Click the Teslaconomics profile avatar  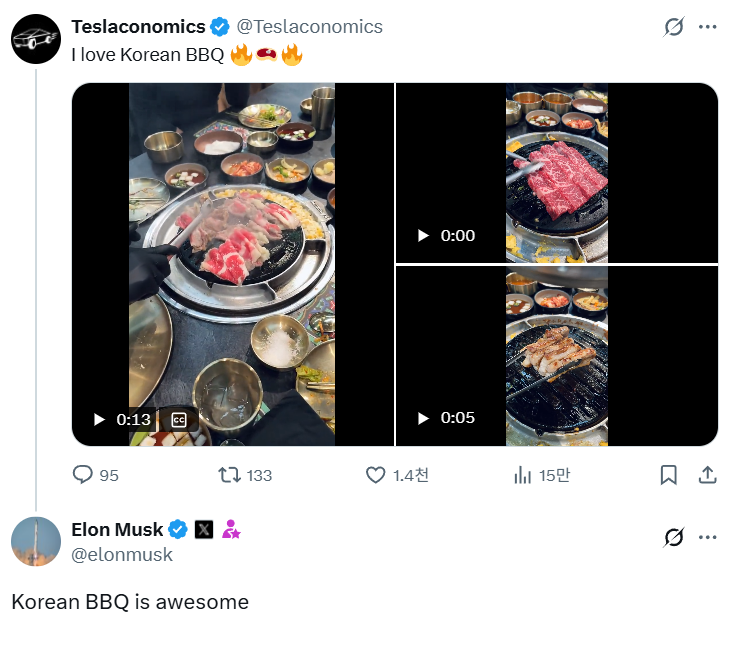coord(36,39)
